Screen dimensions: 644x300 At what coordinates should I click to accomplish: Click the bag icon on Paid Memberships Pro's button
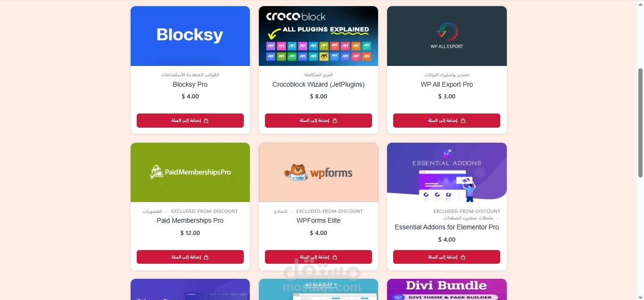[x=206, y=257]
